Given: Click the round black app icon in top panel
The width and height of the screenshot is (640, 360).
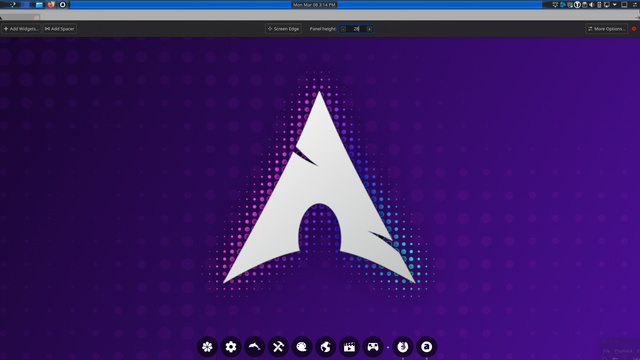Looking at the screenshot, I should click(x=62, y=5).
